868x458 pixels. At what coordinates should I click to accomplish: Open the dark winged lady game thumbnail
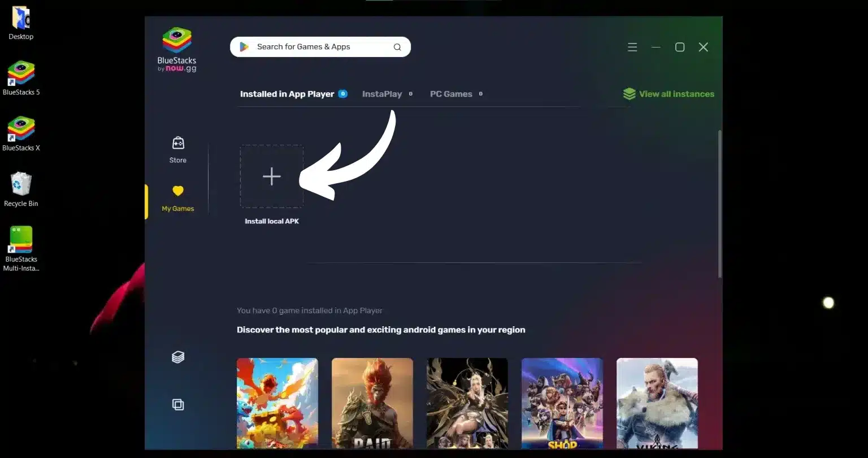(467, 404)
